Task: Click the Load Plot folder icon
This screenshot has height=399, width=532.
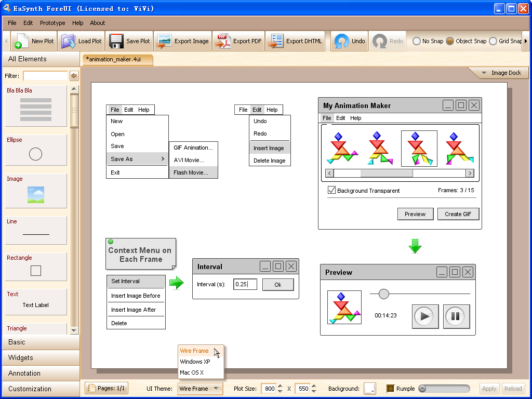Action: click(68, 42)
